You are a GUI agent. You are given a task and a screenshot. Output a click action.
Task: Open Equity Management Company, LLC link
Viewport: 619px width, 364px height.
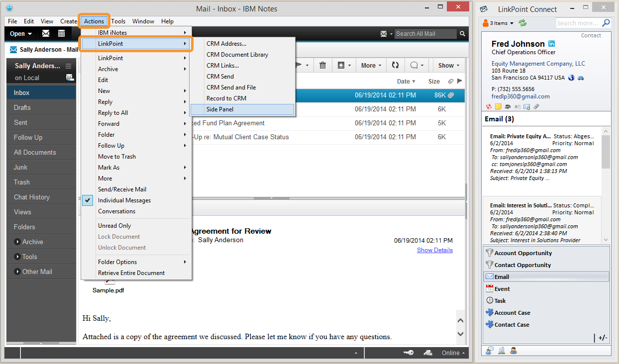538,64
